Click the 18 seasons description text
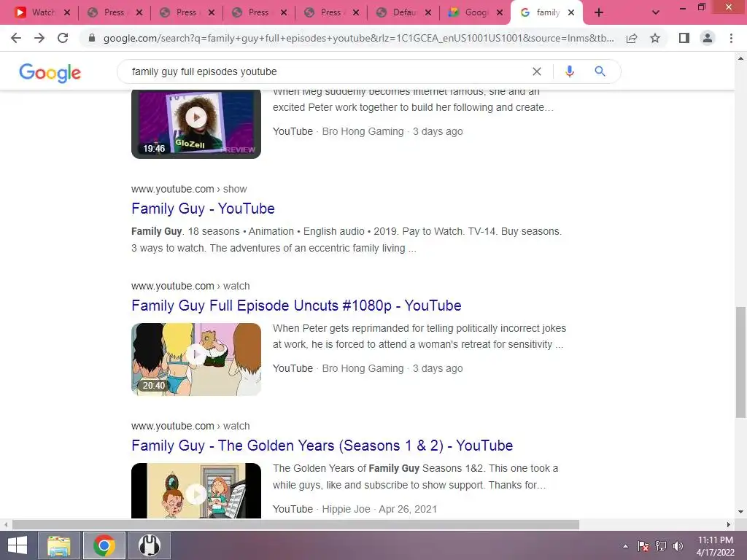The height and width of the screenshot is (560, 747). click(x=347, y=239)
